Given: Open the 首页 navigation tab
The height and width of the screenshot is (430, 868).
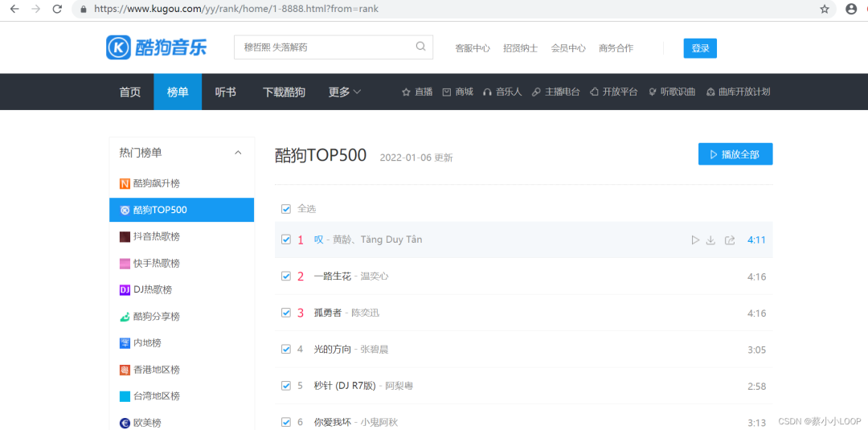Looking at the screenshot, I should (130, 92).
